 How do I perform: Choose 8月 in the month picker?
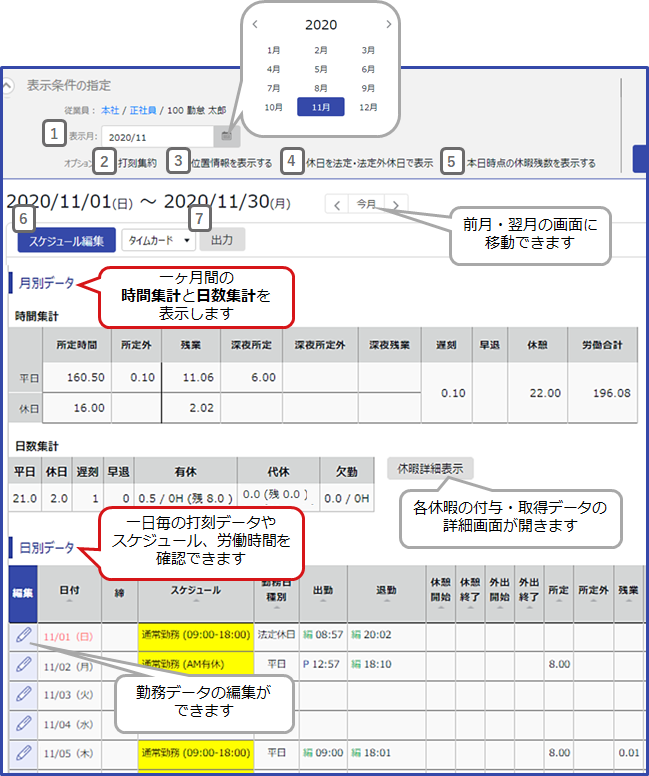[x=321, y=88]
